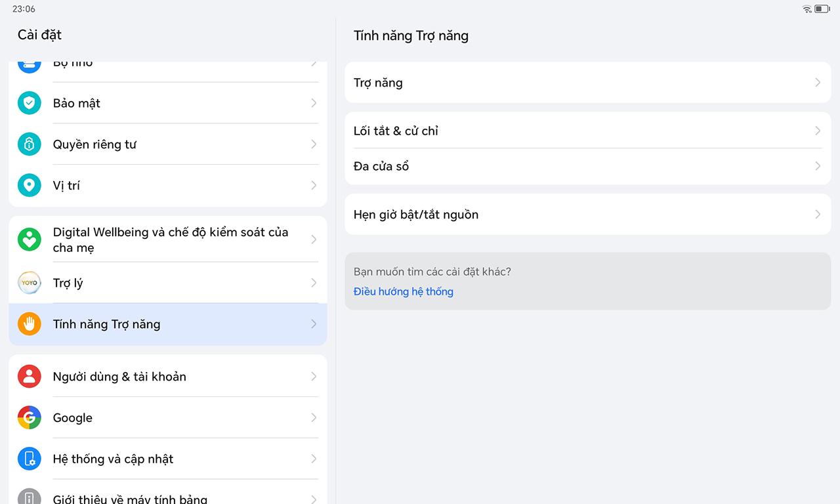Tap the orange hand accessibility icon
Screen dimensions: 840x504
coord(29,324)
